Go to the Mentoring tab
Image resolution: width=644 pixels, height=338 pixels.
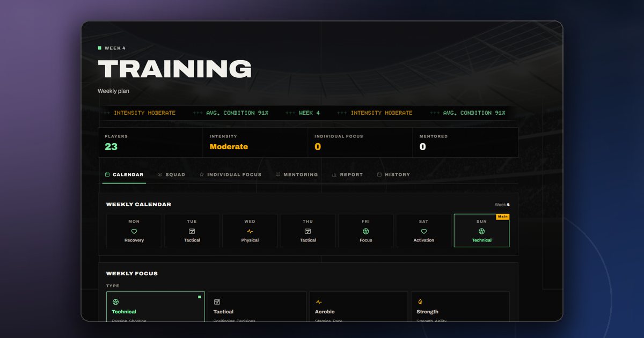pos(297,175)
